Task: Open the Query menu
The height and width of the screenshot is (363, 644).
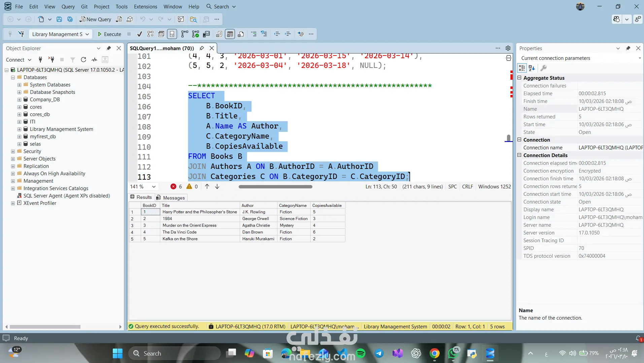Action: 68,6
